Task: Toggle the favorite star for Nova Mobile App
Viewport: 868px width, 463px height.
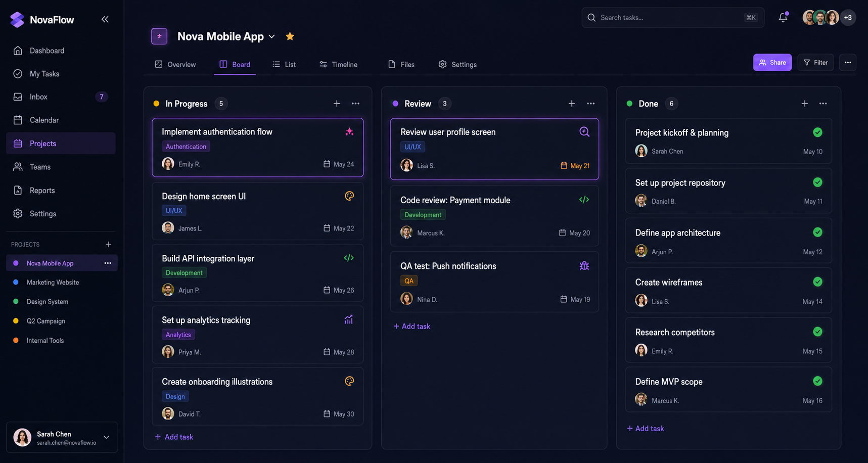Action: [290, 36]
